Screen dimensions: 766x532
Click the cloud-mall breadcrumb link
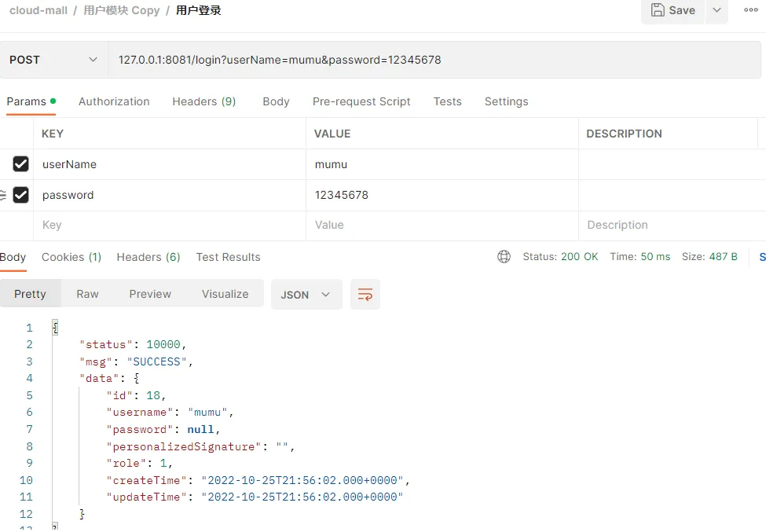(38, 10)
